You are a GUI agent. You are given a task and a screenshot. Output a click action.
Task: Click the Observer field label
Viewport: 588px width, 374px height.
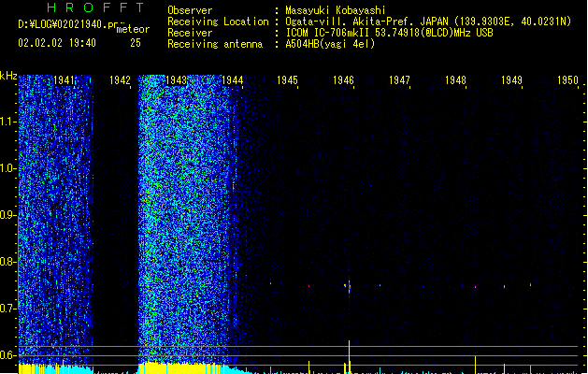tap(190, 10)
